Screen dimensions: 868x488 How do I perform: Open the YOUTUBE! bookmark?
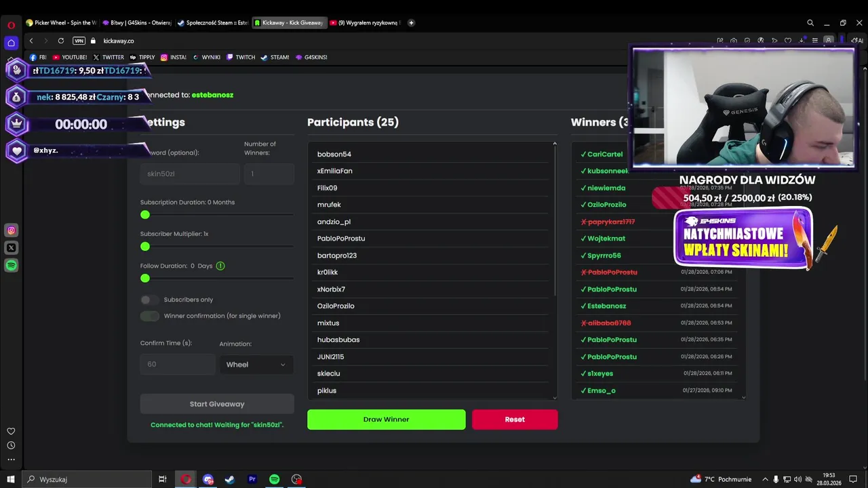[x=70, y=58]
